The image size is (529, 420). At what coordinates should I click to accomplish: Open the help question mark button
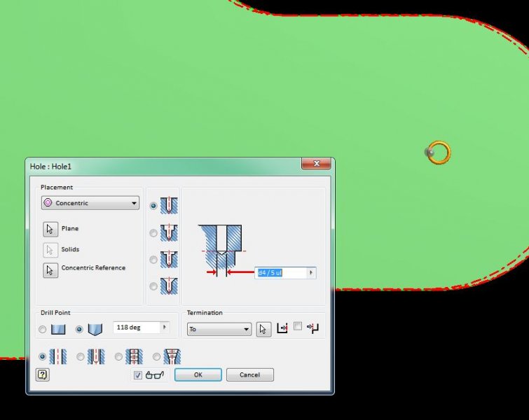pyautogui.click(x=43, y=374)
